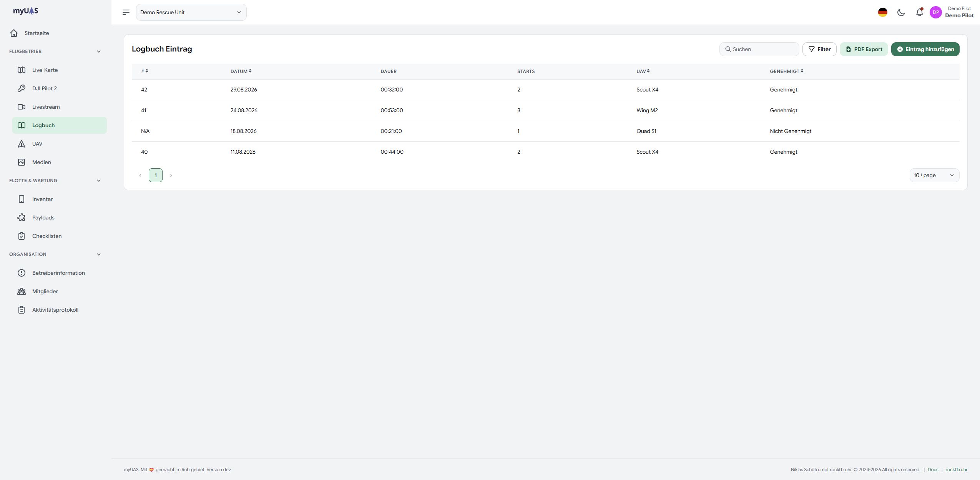Click Eintrag hinzufügen button
The width and height of the screenshot is (980, 480).
pos(925,49)
